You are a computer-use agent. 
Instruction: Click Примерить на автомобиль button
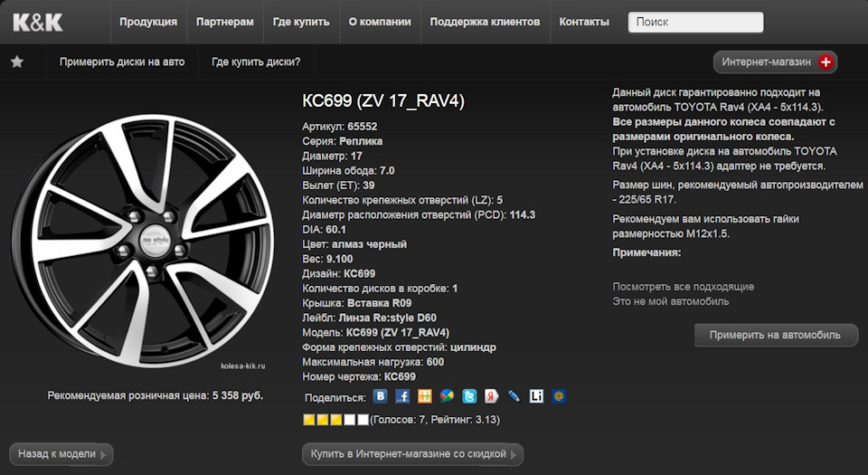coord(776,335)
